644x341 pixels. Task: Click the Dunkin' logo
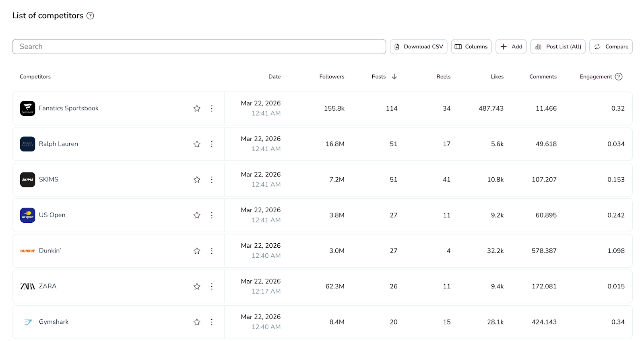[x=28, y=251]
